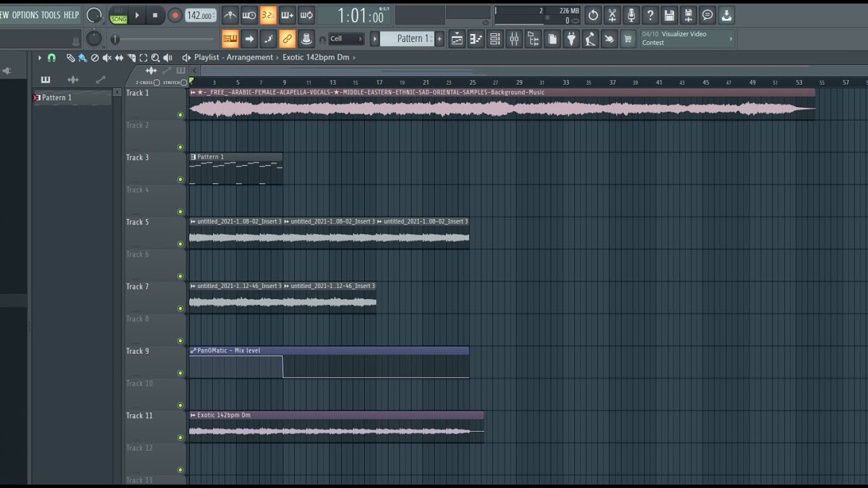Mute Track 9 with green dot
868x488 pixels.
coord(180,373)
